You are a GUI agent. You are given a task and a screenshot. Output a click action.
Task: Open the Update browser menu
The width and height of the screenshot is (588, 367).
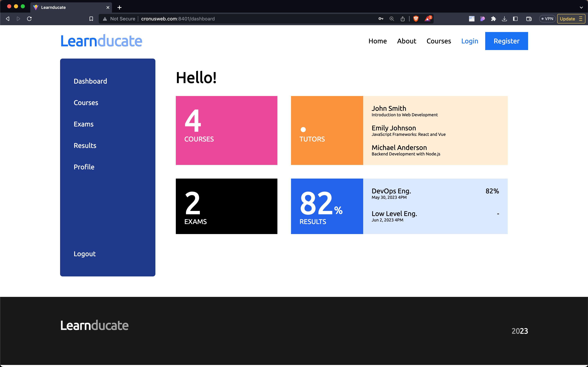(571, 19)
